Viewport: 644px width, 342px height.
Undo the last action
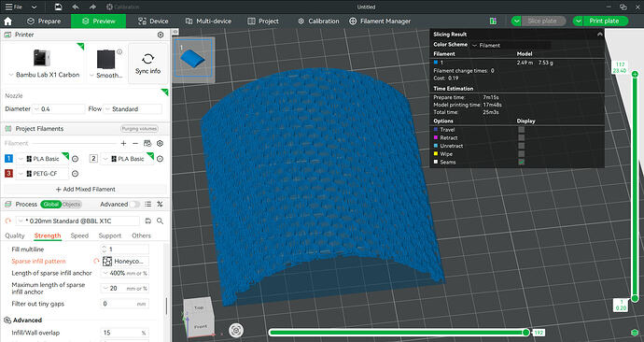76,7
